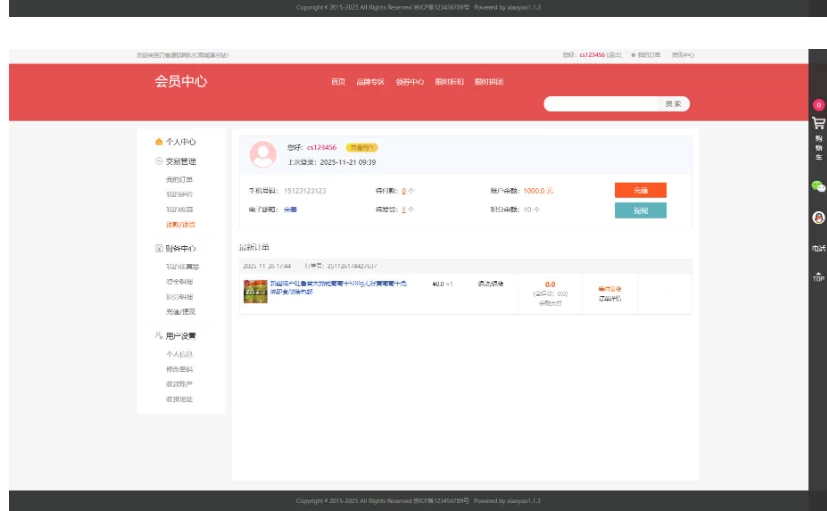This screenshot has width=827, height=511.
Task: Click the orange 充值 button
Action: [x=640, y=190]
